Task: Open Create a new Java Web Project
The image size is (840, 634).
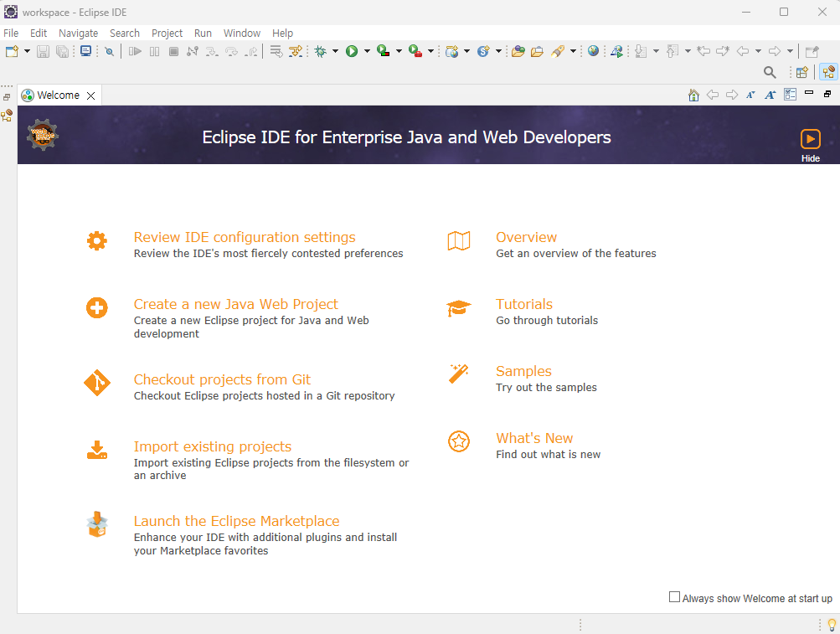Action: click(235, 304)
